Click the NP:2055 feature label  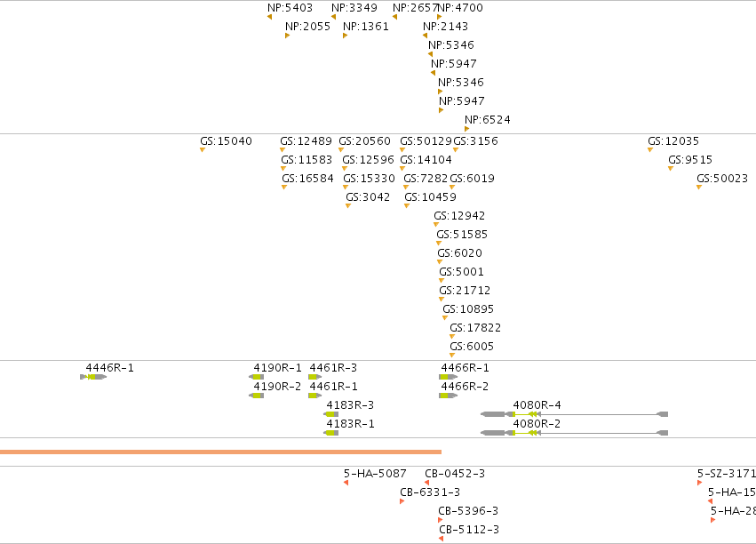(x=307, y=27)
